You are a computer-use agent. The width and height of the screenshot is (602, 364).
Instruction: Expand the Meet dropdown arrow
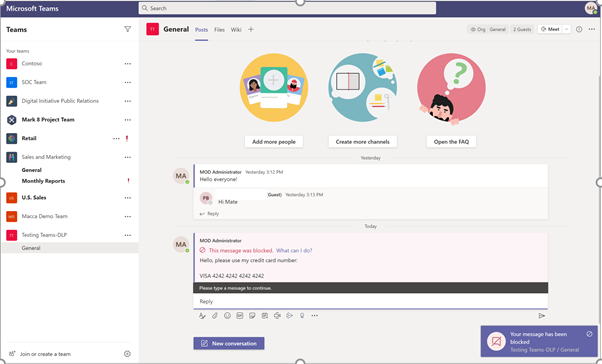(x=567, y=29)
